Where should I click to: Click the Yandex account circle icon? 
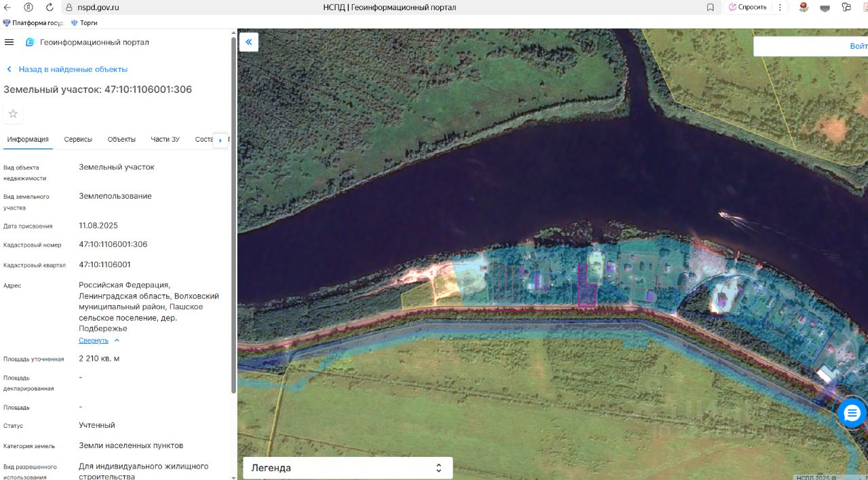coord(28,7)
